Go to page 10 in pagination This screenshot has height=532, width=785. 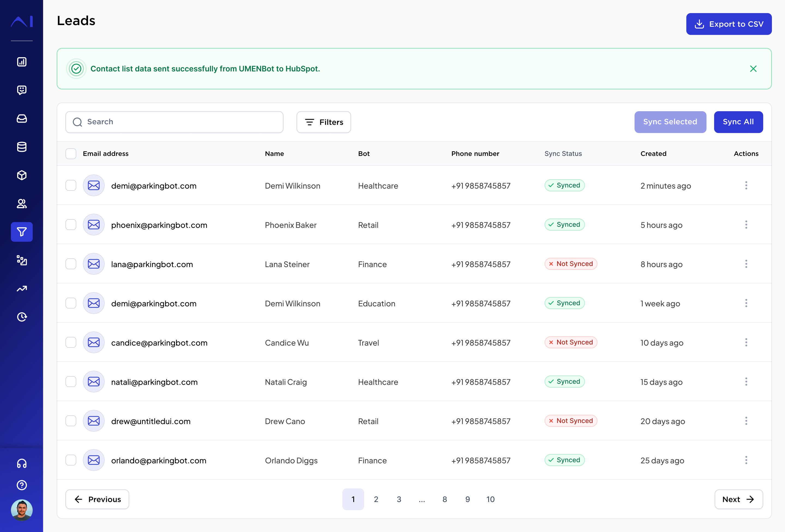coord(490,499)
